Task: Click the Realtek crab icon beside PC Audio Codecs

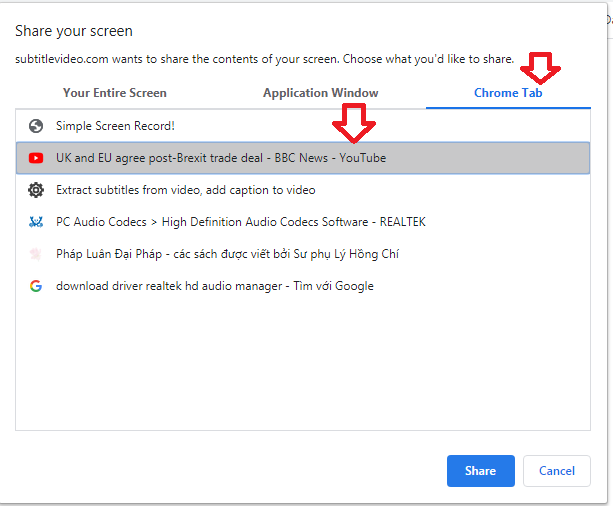Action: point(36,222)
